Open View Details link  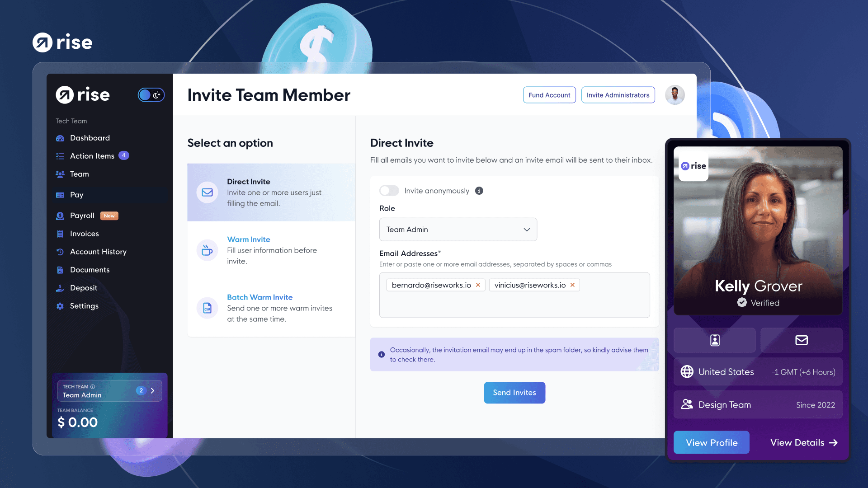click(x=804, y=443)
